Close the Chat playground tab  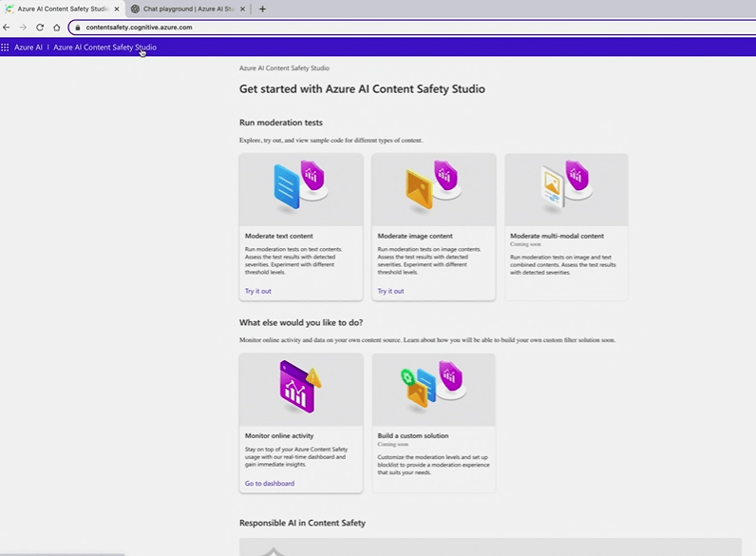(x=243, y=9)
